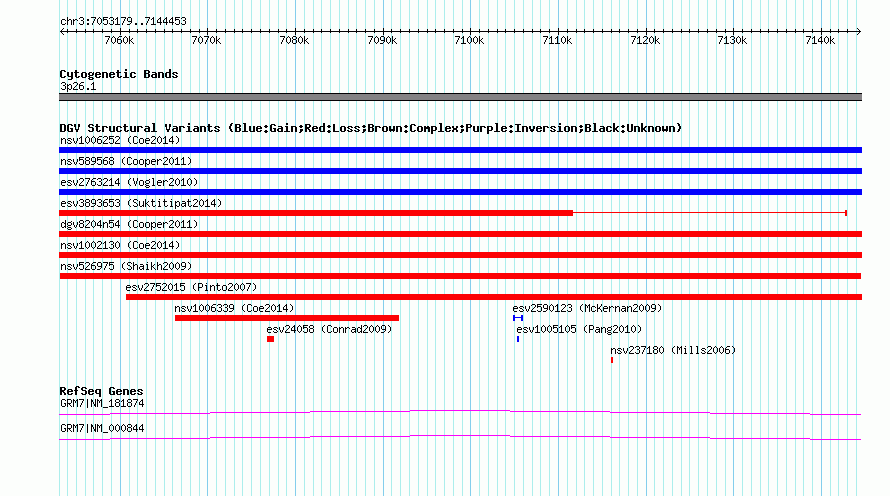Click the esv2590123 (McKernan2009) label
The width and height of the screenshot is (890, 496).
click(587, 308)
